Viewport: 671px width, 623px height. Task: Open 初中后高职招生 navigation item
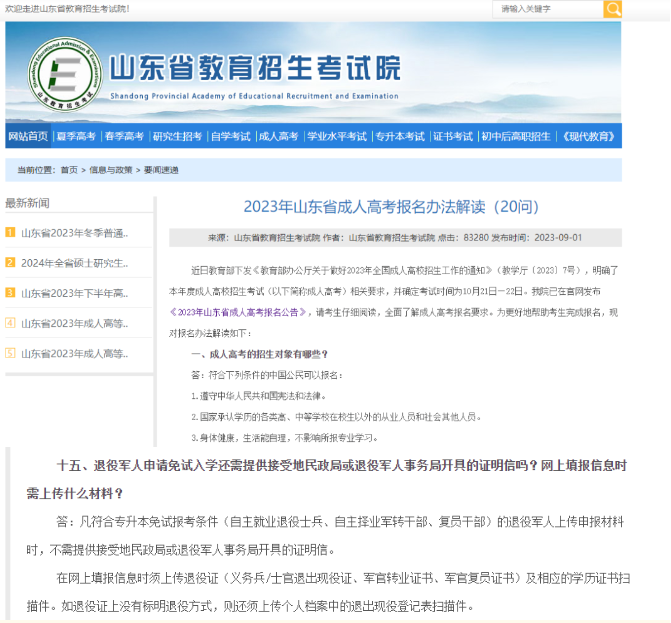click(x=516, y=136)
